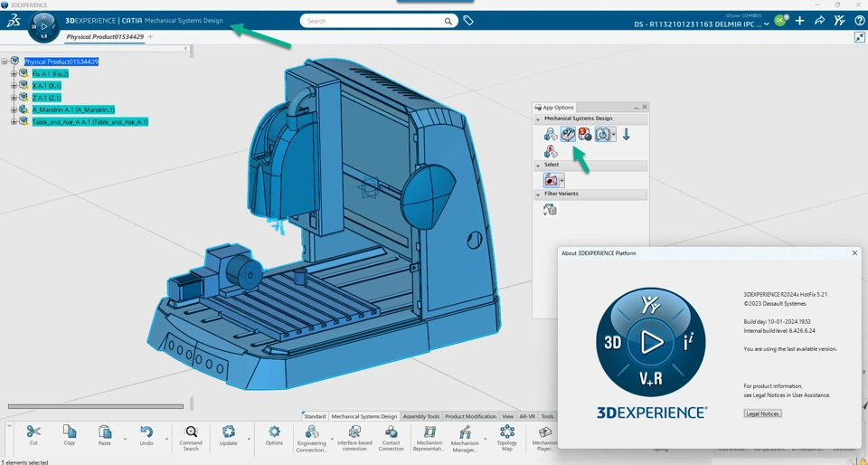Expand the Z A.1 tree node
The width and height of the screenshot is (868, 465).
pyautogui.click(x=14, y=98)
